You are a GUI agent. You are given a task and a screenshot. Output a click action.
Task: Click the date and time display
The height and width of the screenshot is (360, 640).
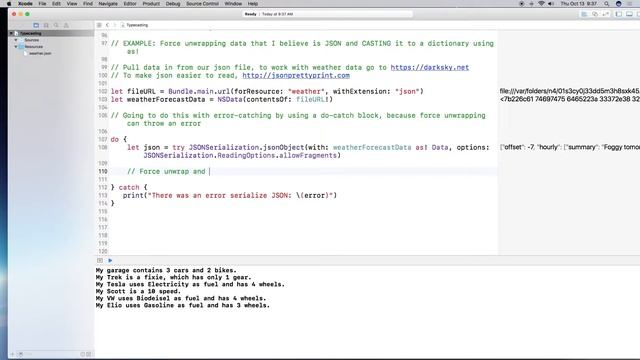[x=579, y=4]
